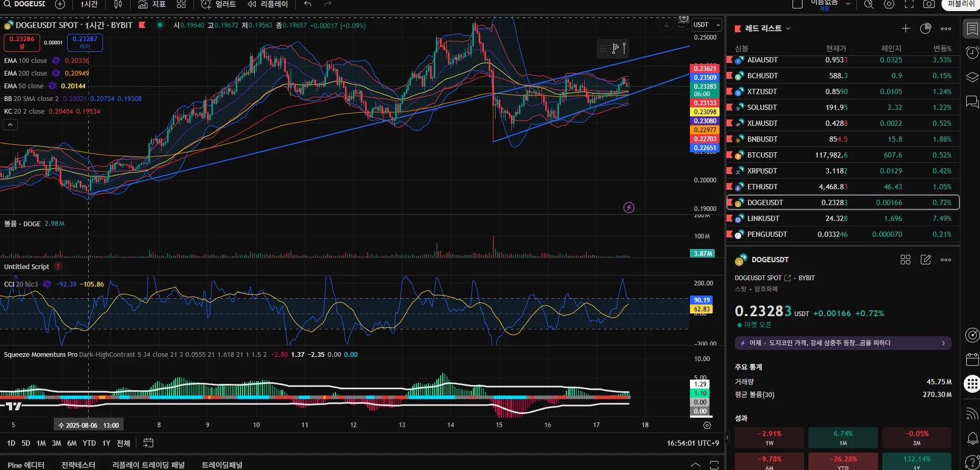Screen dimensions: 980x470
Task: Toggle the red flag on the chart symbol
Action: [142, 25]
